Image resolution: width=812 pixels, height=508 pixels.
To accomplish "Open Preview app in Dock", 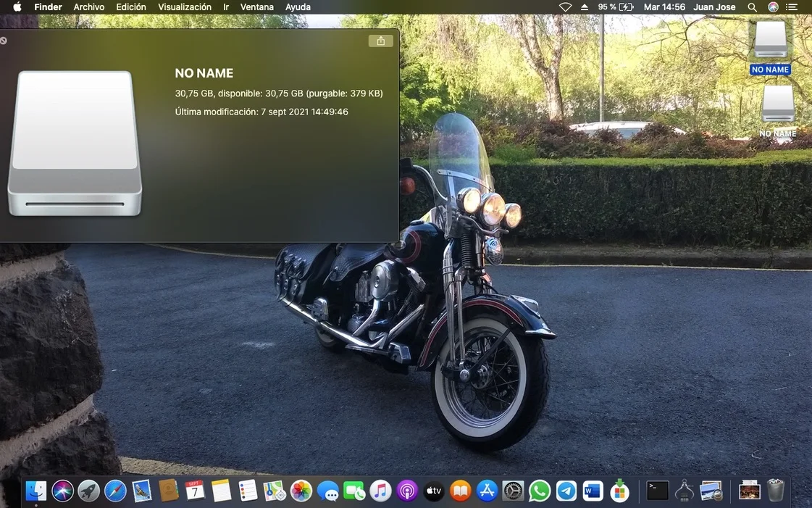I will coord(711,491).
